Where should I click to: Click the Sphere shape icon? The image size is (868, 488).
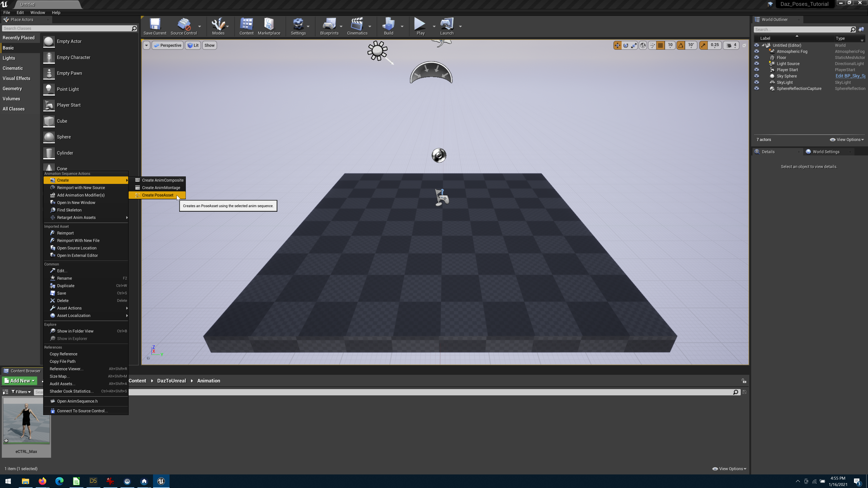(x=49, y=137)
